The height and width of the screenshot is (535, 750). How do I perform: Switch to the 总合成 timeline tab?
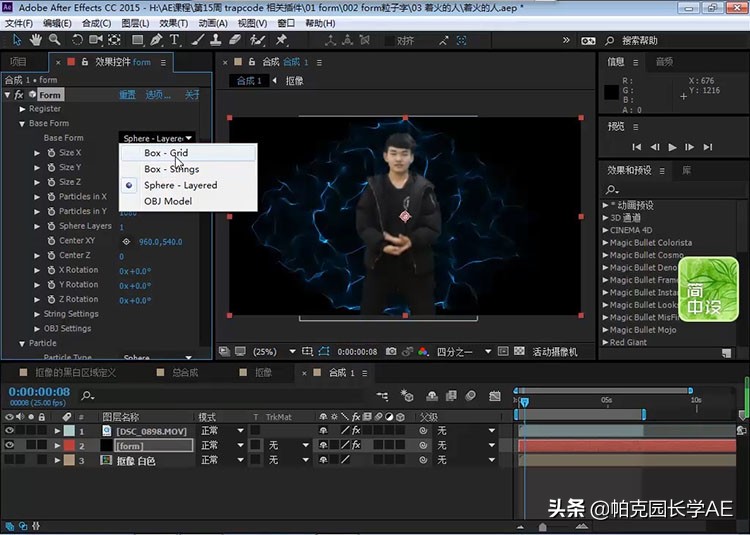coord(185,372)
